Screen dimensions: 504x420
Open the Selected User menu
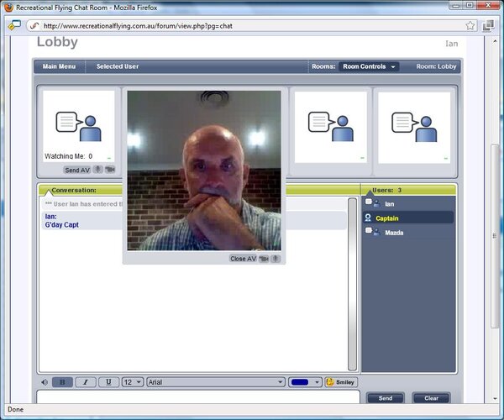tap(118, 66)
